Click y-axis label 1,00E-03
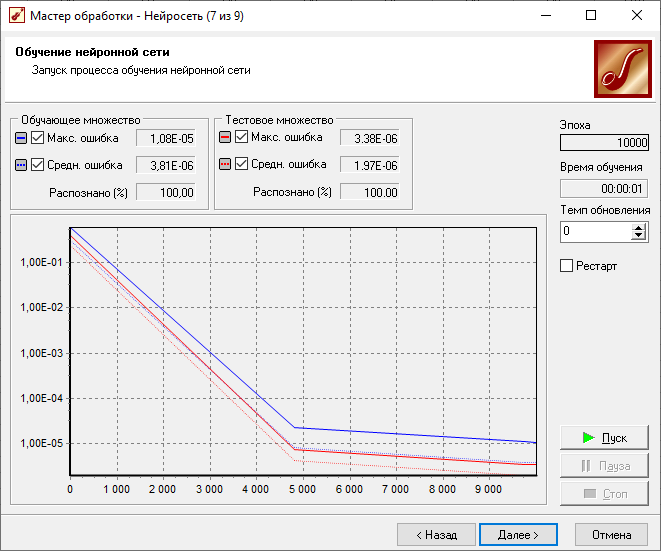661x551 pixels. pos(41,353)
